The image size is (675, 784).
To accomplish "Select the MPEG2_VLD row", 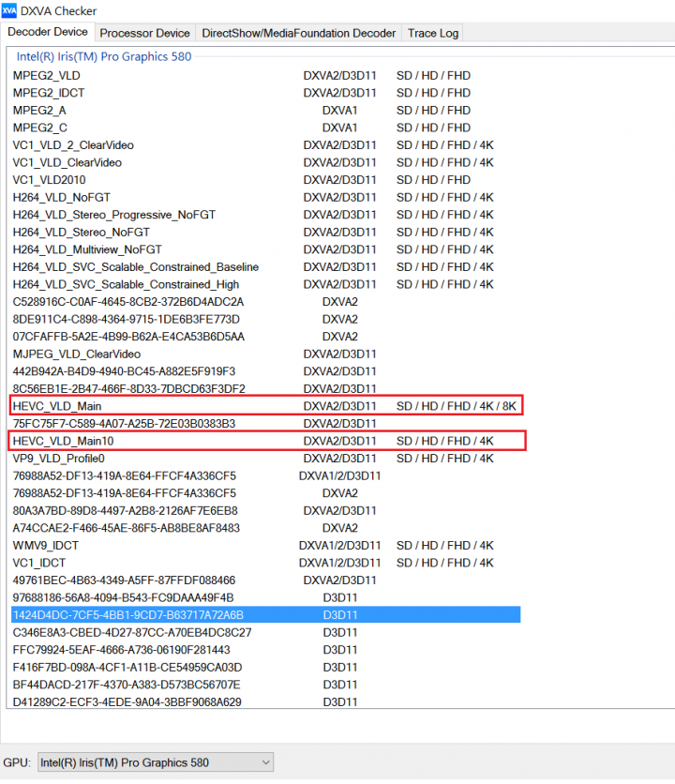I will pos(266,76).
